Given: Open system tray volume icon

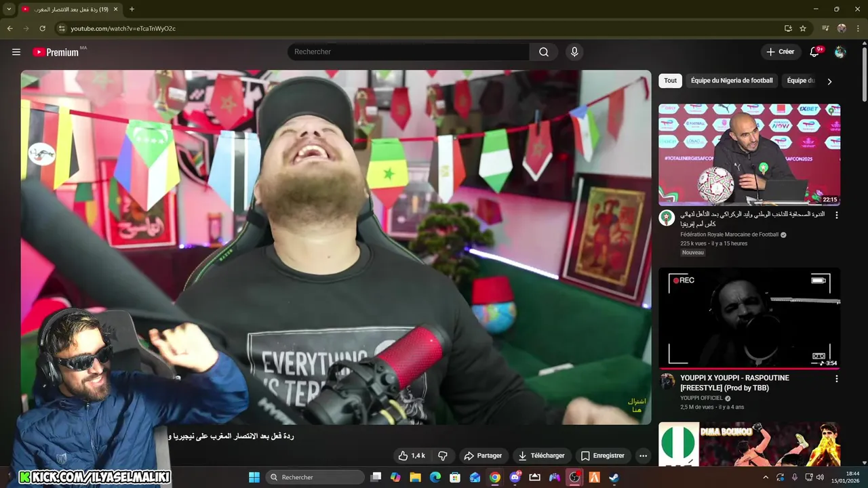Looking at the screenshot, I should pos(821,477).
